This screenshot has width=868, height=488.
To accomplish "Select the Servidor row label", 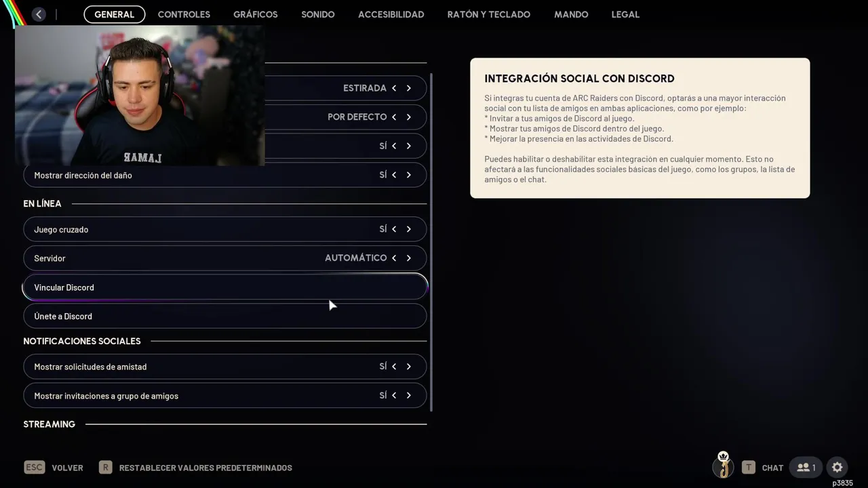I will [50, 258].
